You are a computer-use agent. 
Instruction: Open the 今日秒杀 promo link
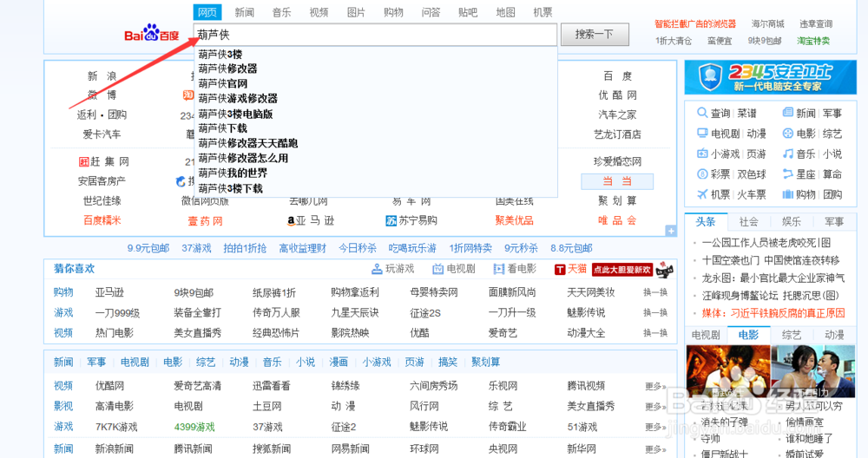pyautogui.click(x=358, y=248)
